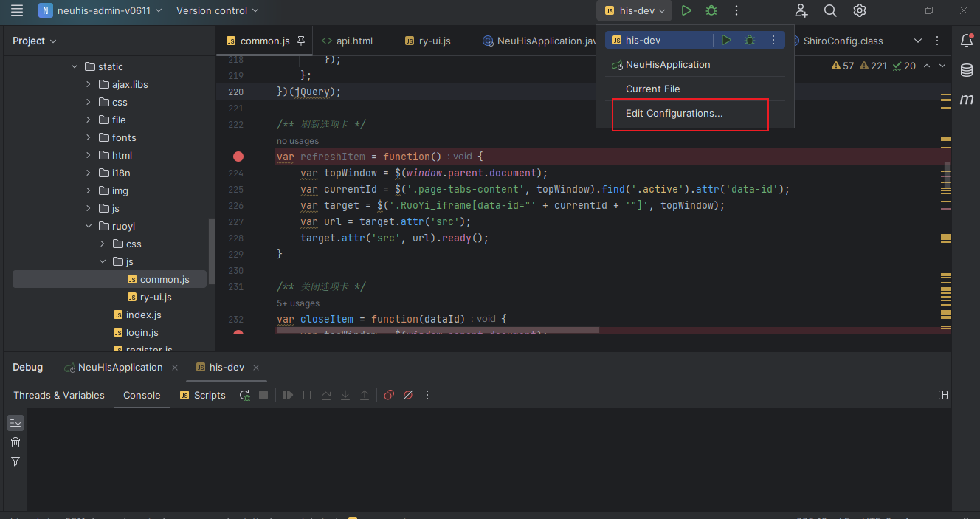The width and height of the screenshot is (980, 519).
Task: Clear the console with the trash icon
Action: (15, 442)
